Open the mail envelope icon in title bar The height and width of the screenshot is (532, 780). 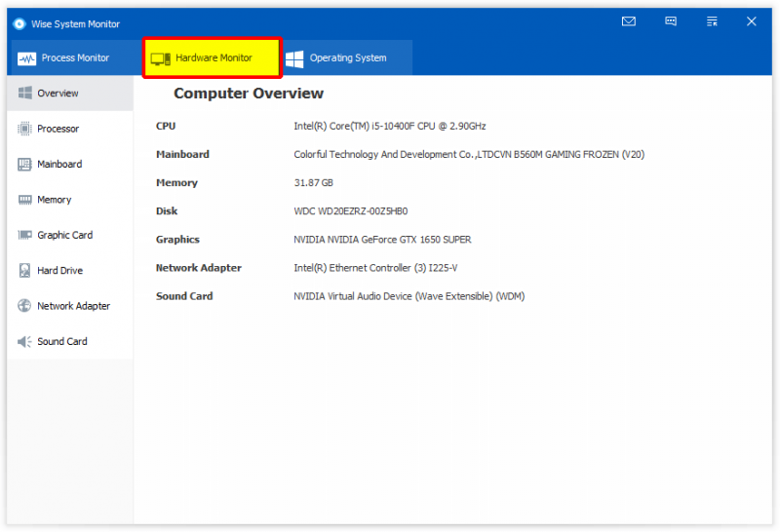click(x=629, y=21)
